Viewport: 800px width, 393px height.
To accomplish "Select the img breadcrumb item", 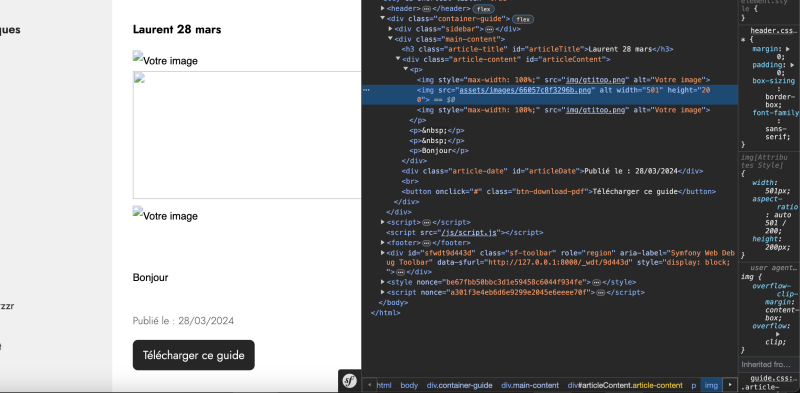I will coord(711,385).
